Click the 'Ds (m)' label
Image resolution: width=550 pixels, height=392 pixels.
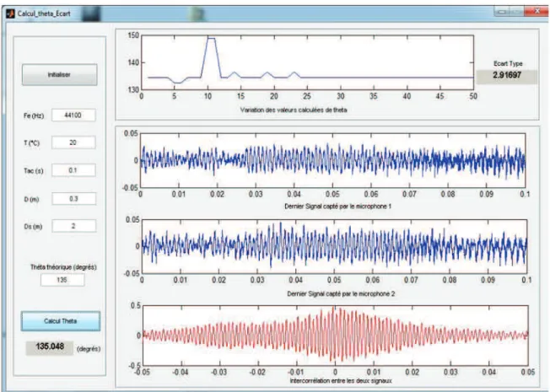click(33, 227)
